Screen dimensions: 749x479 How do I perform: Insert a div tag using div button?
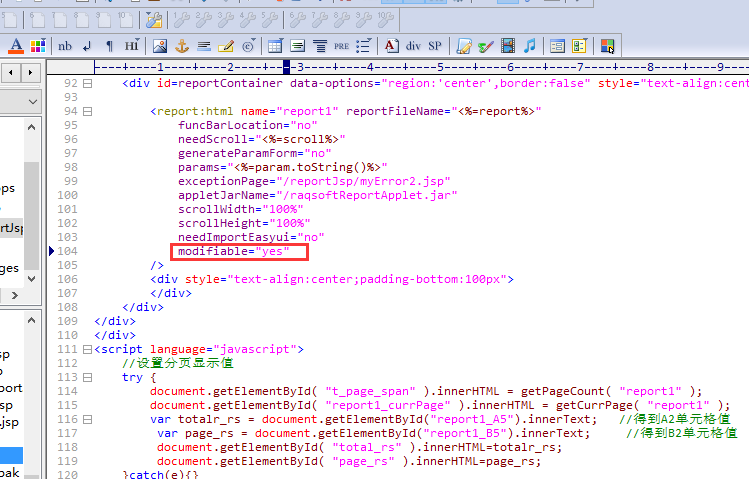(414, 45)
